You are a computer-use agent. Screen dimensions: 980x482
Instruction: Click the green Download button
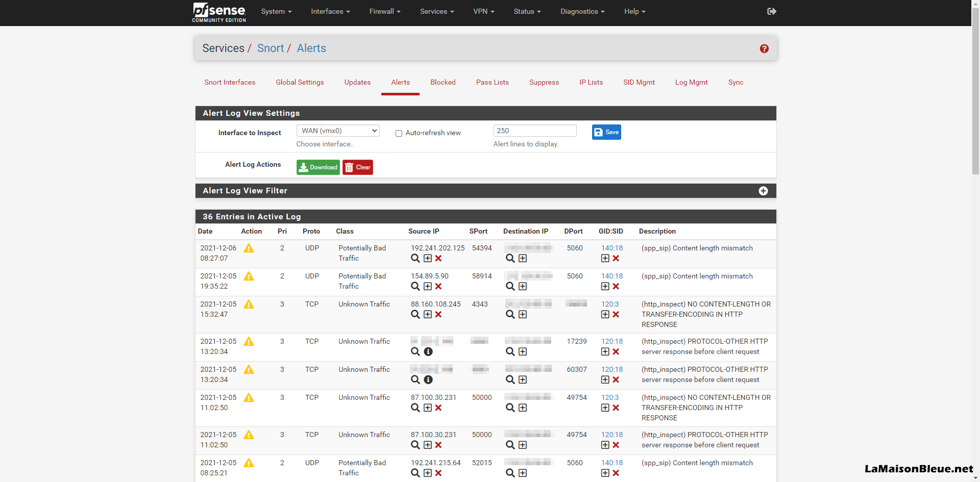[318, 167]
